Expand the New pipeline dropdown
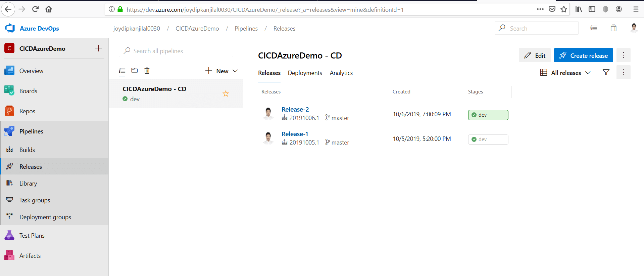The width and height of the screenshot is (644, 276). pos(221,71)
